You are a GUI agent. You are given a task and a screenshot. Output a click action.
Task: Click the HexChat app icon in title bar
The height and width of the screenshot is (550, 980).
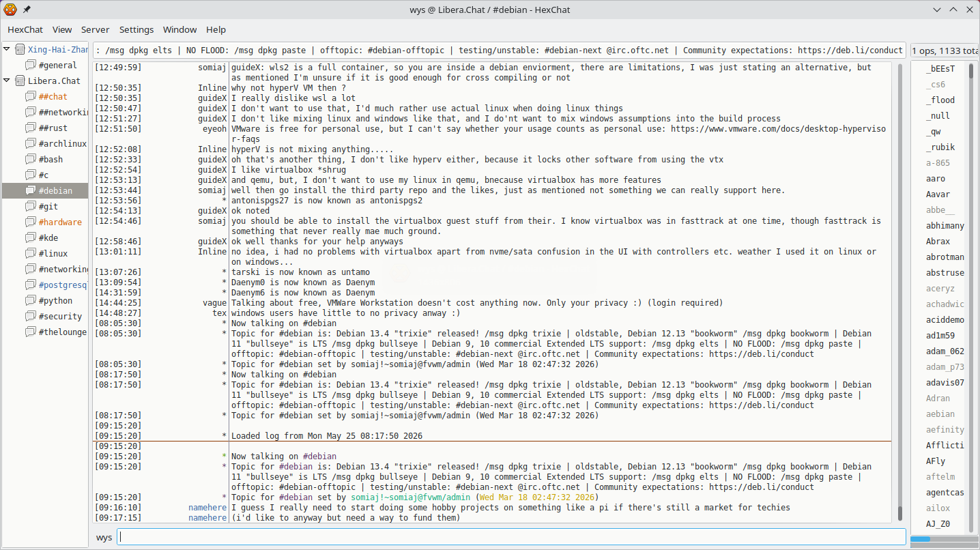pyautogui.click(x=10, y=10)
